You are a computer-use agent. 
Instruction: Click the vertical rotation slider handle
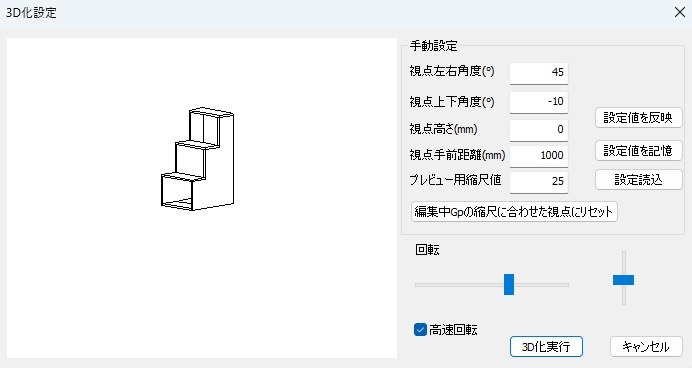click(x=624, y=280)
